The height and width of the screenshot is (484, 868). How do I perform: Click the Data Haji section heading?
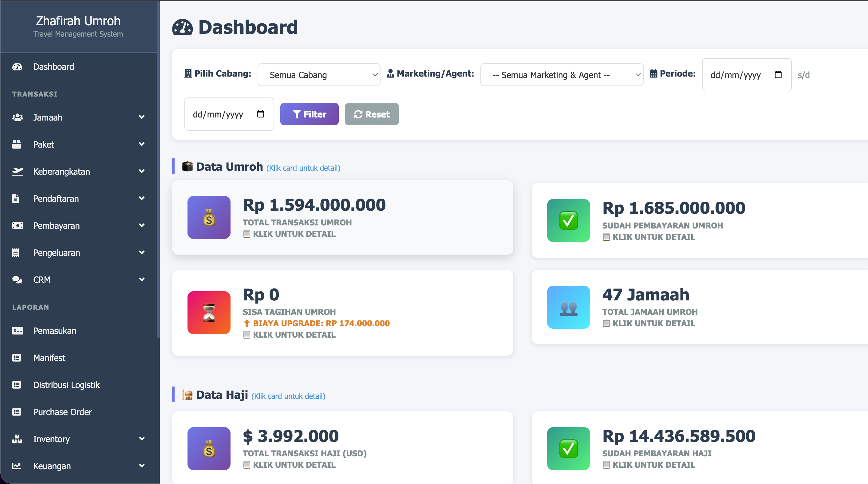point(222,395)
